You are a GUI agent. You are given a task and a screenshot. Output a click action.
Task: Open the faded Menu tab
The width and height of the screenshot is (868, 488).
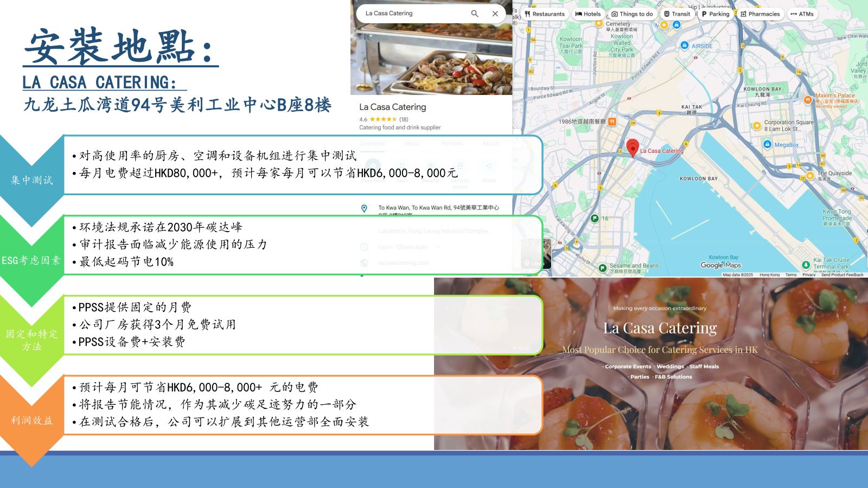(x=412, y=143)
